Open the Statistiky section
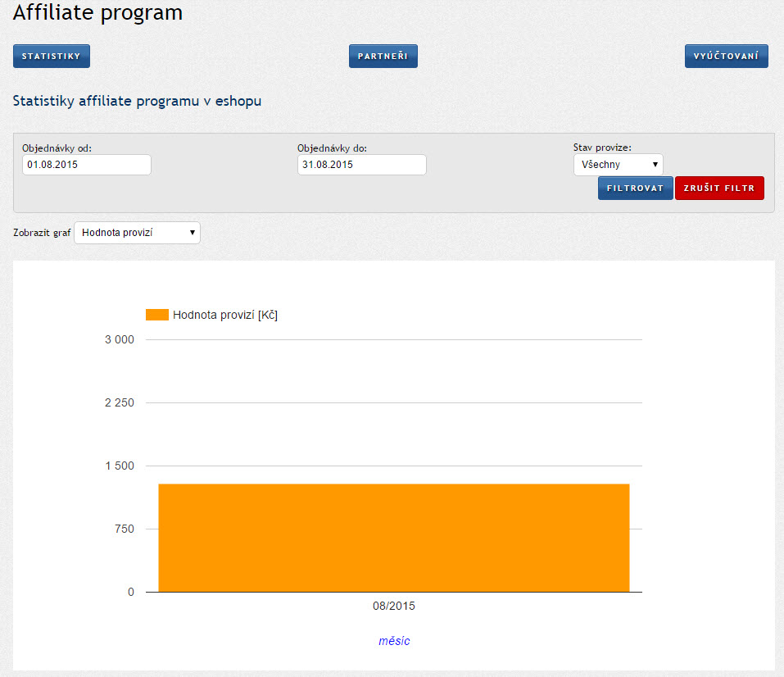 click(51, 56)
